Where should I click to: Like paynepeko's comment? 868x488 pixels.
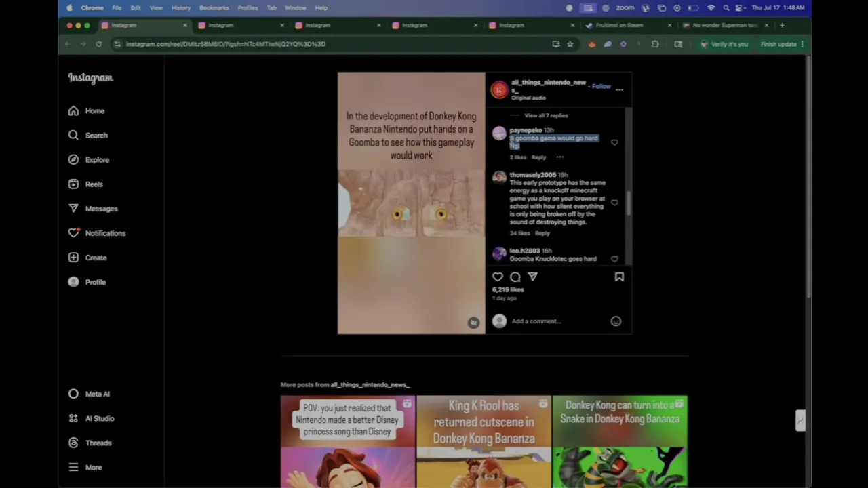614,142
